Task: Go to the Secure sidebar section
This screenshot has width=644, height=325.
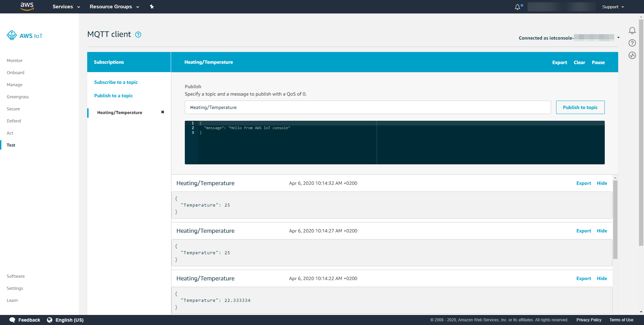Action: (13, 109)
